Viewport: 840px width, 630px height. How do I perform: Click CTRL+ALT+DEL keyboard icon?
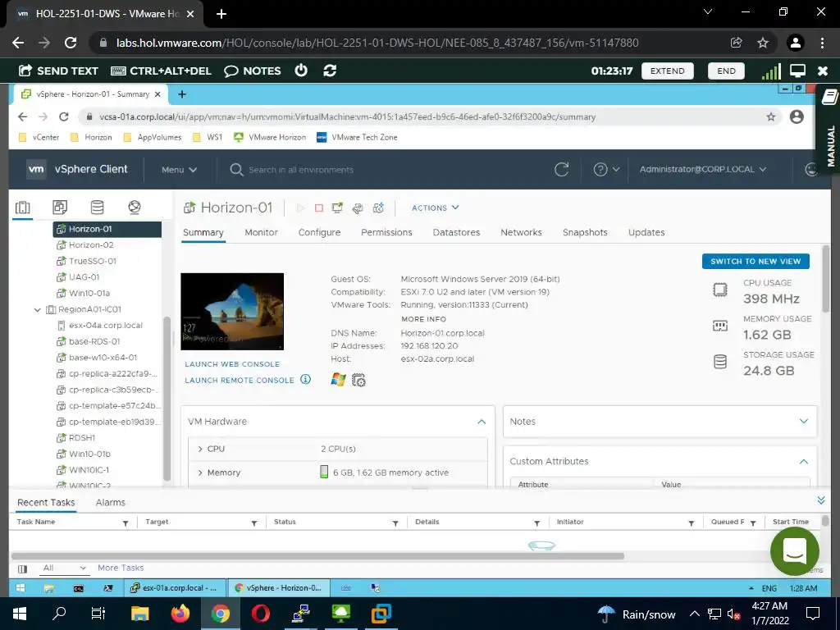pos(118,71)
